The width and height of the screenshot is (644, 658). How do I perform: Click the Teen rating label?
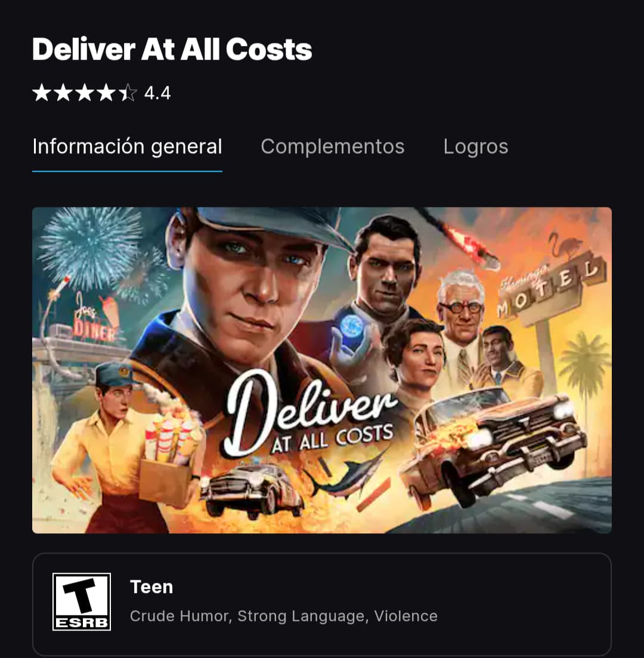tap(151, 586)
